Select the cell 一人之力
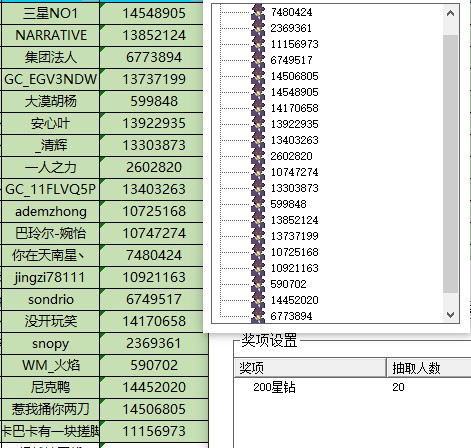Image resolution: width=471 pixels, height=448 pixels. point(50,167)
